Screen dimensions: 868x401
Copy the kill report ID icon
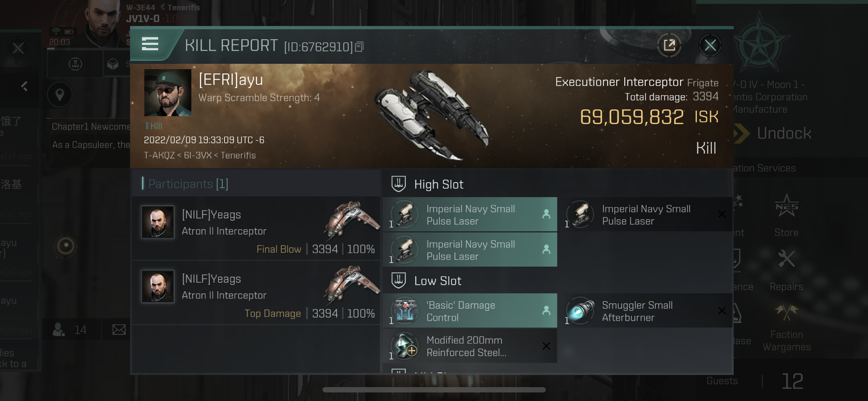[359, 47]
